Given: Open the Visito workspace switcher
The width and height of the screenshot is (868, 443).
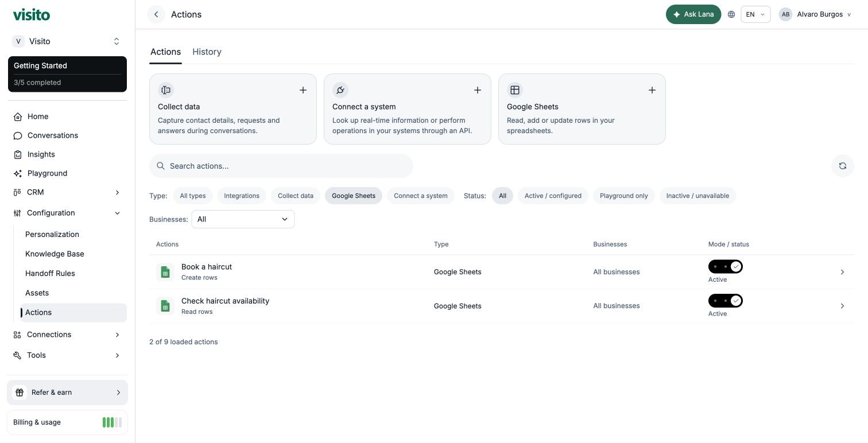Looking at the screenshot, I should pos(67,41).
